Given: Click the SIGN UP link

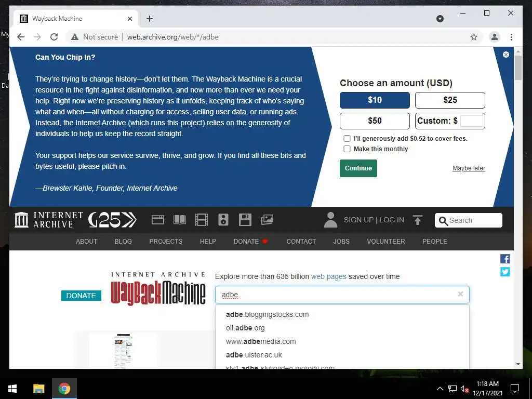Looking at the screenshot, I should (358, 220).
